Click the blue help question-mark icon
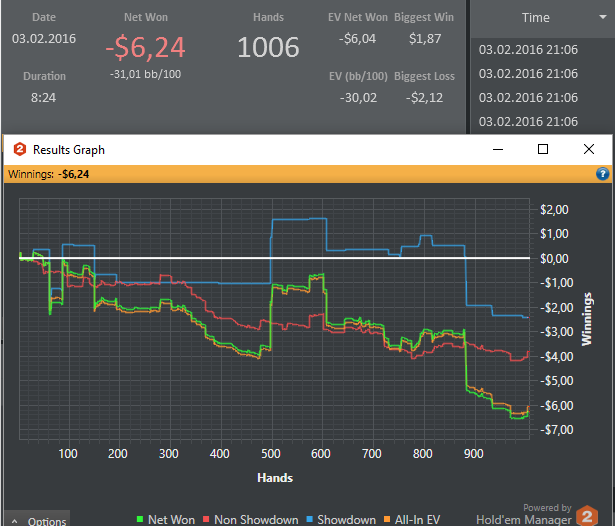Image resolution: width=615 pixels, height=526 pixels. click(x=602, y=173)
